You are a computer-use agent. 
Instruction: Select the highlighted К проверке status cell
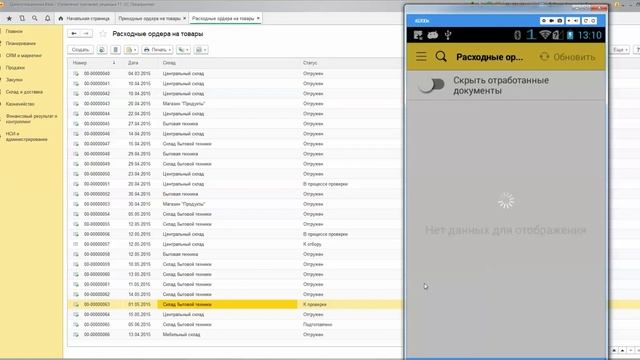click(315, 304)
